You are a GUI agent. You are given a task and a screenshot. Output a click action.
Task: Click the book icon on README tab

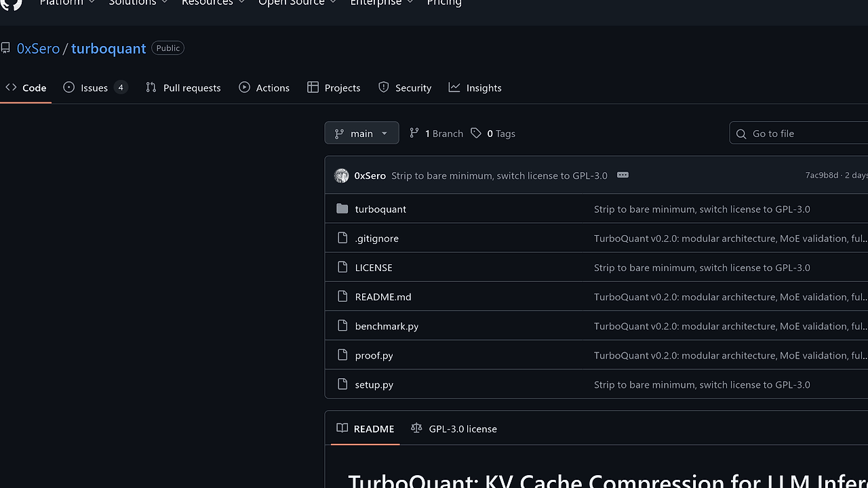(x=342, y=428)
